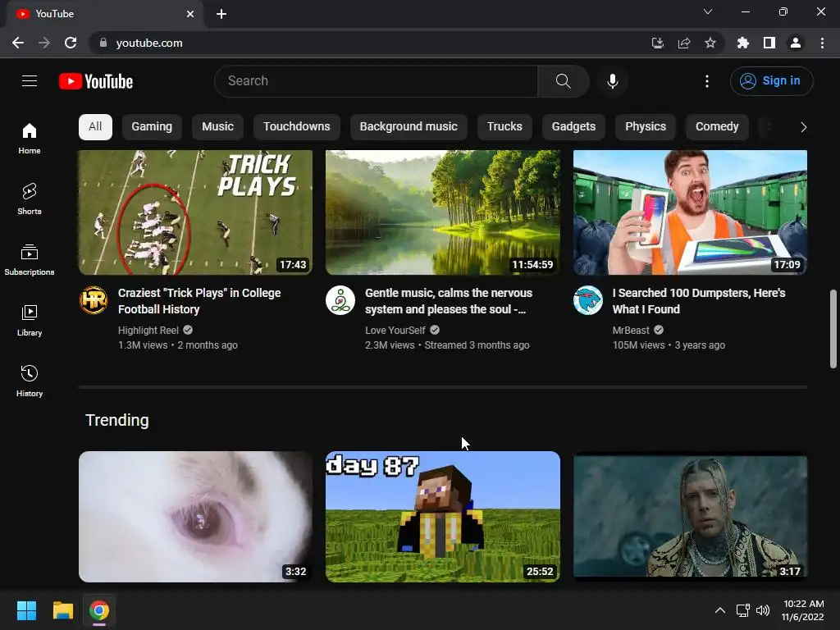
Task: Click the YouTube logo
Action: pos(96,81)
